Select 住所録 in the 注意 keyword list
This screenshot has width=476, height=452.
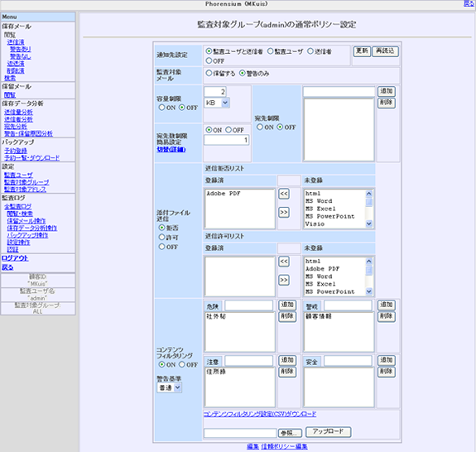click(x=216, y=372)
